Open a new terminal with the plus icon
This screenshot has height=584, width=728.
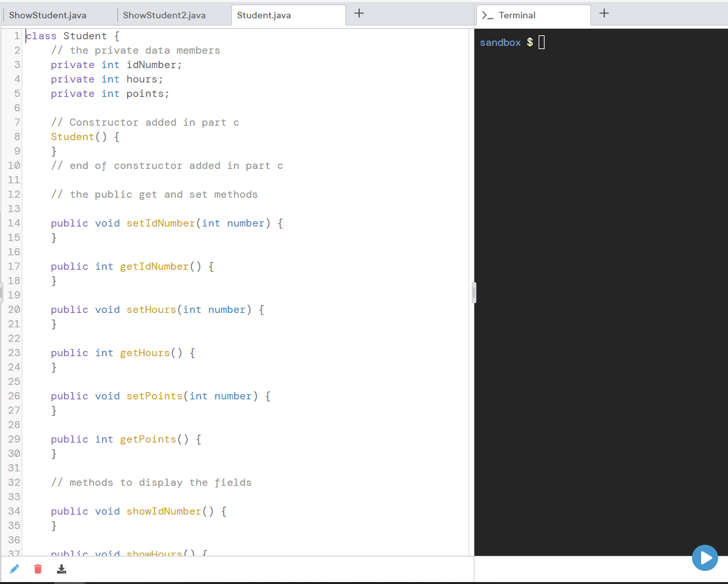(x=603, y=12)
